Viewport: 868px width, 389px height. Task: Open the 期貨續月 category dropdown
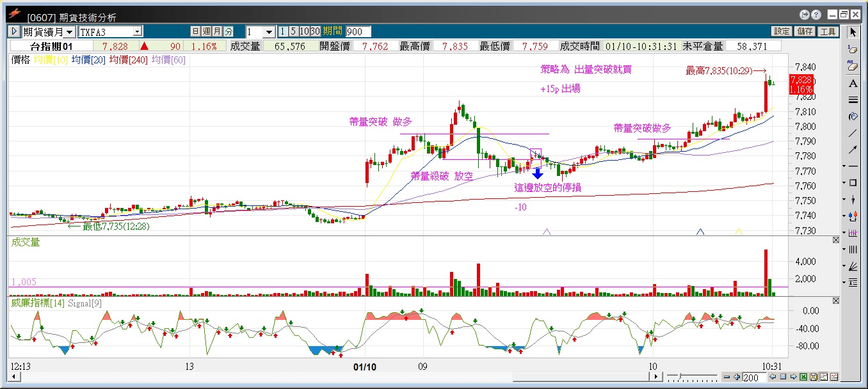[x=71, y=31]
